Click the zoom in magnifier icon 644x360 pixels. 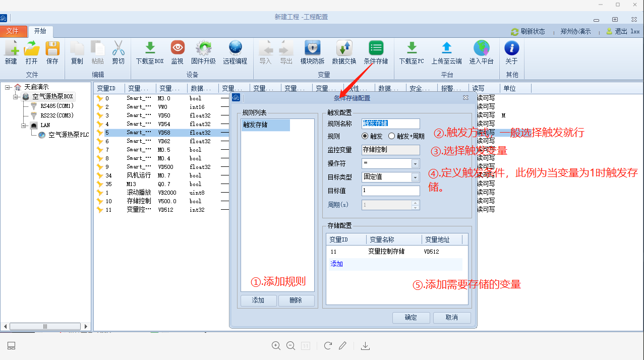[x=276, y=346]
